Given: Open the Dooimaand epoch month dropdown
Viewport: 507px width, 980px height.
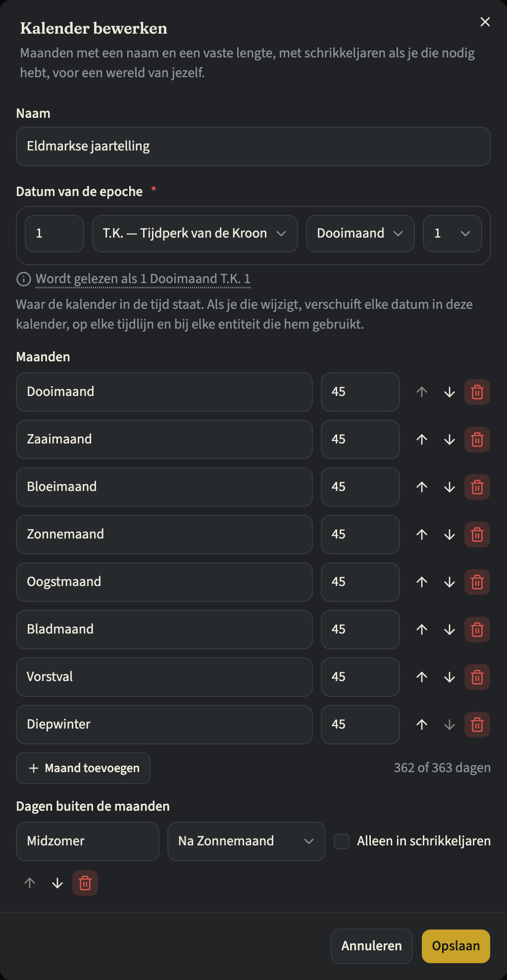Looking at the screenshot, I should click(360, 234).
